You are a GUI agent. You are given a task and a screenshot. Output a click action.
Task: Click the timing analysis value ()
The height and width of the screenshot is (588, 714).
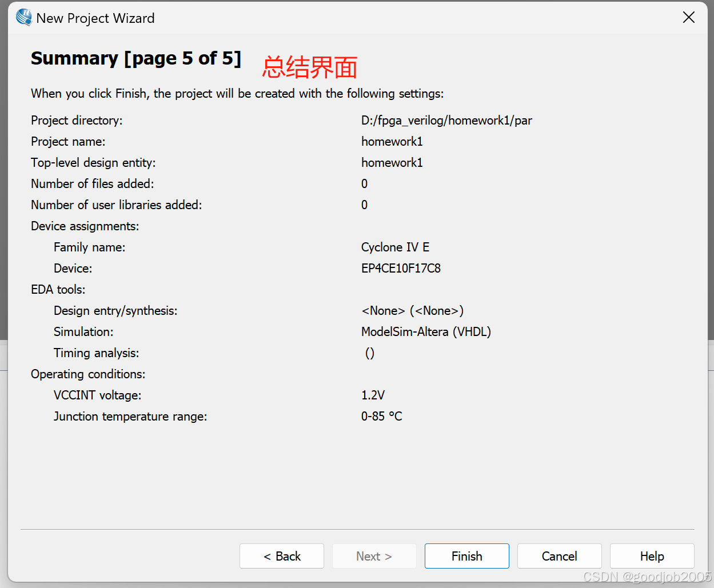(370, 353)
